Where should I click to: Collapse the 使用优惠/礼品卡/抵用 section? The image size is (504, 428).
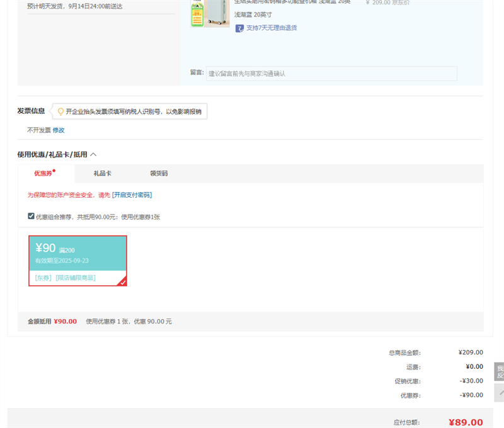pos(93,154)
